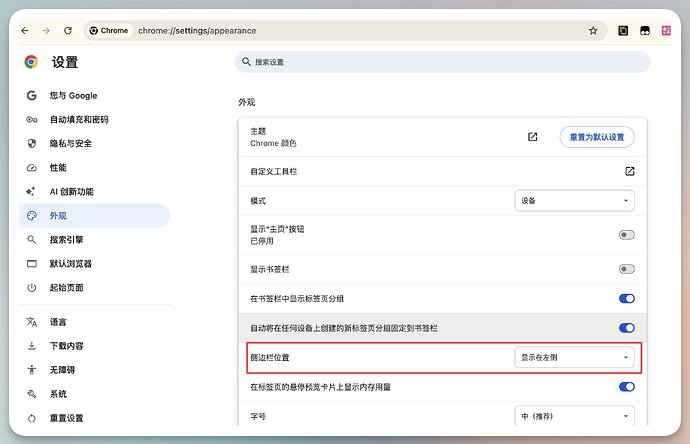Click the 外观 section heading

(246, 102)
